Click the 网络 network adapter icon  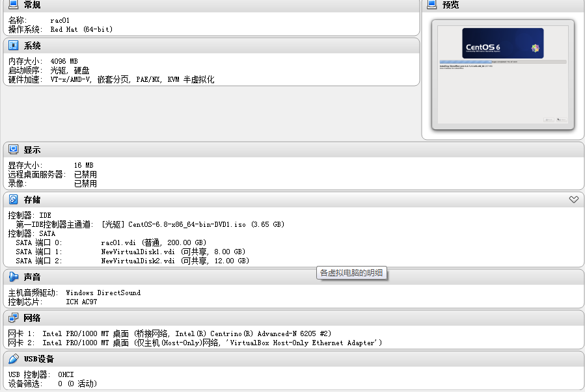pyautogui.click(x=12, y=318)
